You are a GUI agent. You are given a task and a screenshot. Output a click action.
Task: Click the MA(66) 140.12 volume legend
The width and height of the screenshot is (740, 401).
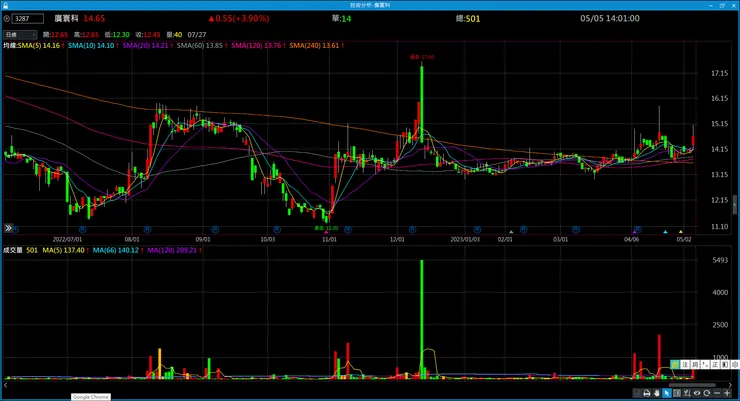pos(116,250)
